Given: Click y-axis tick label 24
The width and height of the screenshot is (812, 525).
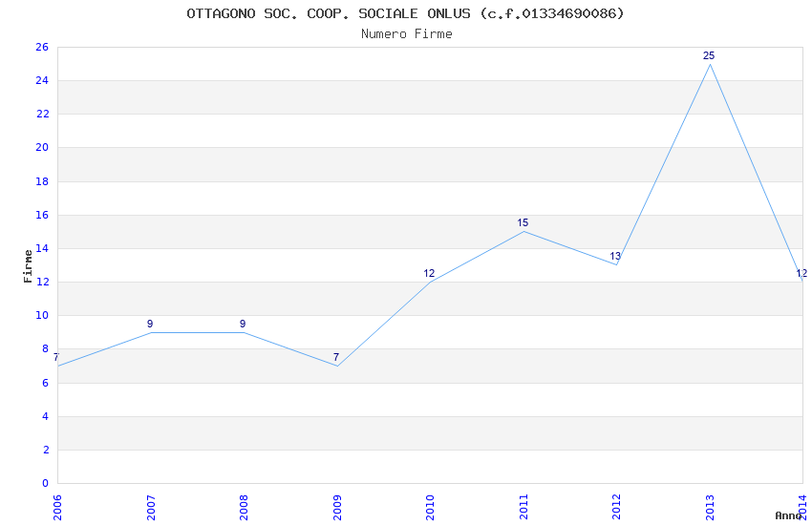Looking at the screenshot, I should [42, 81].
